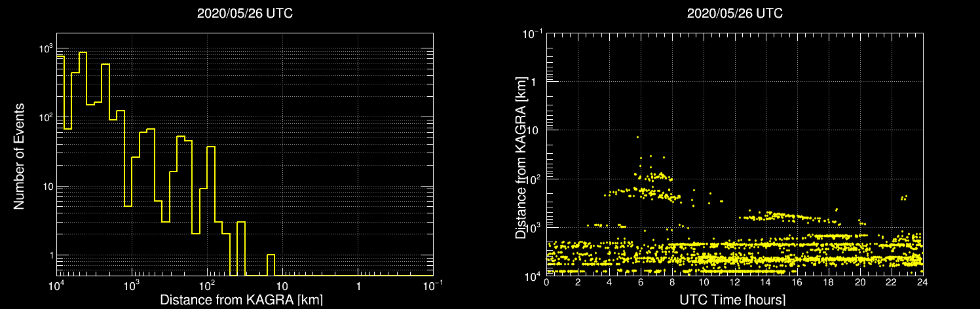Click the 10^-1 tick on scatter plot y-axis
980x309 pixels.
click(532, 33)
